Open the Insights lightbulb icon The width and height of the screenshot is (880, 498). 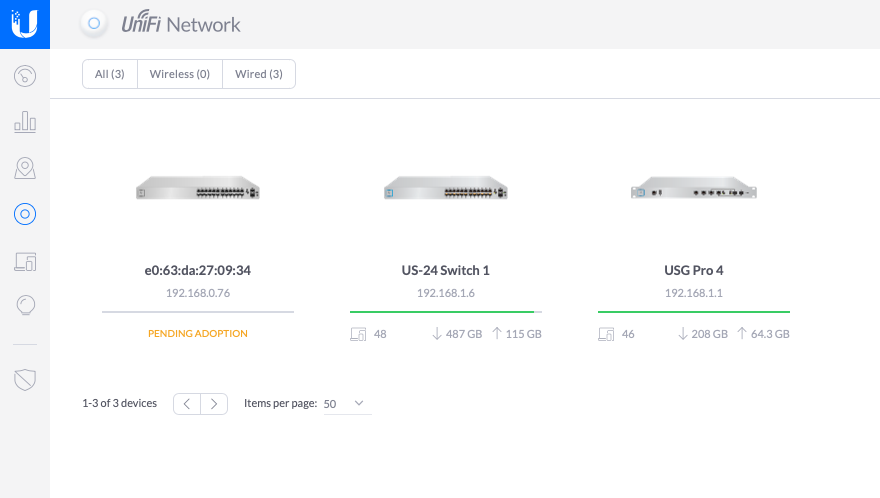tap(25, 306)
